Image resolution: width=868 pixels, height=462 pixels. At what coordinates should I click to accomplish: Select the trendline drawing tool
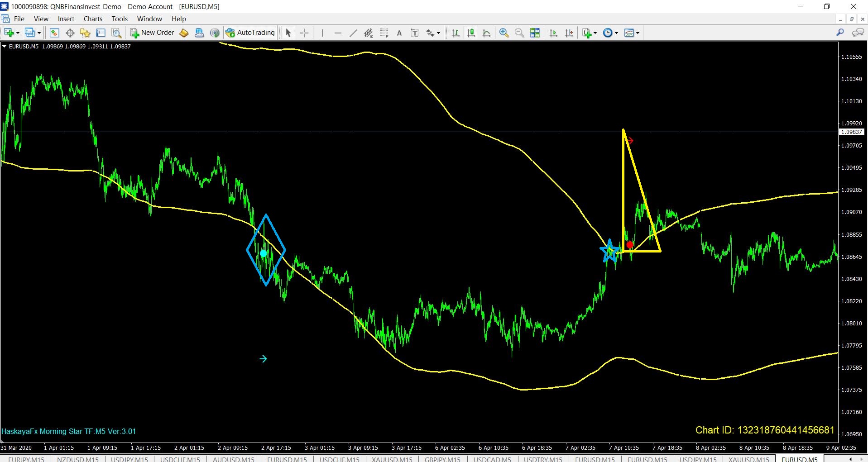(x=353, y=33)
